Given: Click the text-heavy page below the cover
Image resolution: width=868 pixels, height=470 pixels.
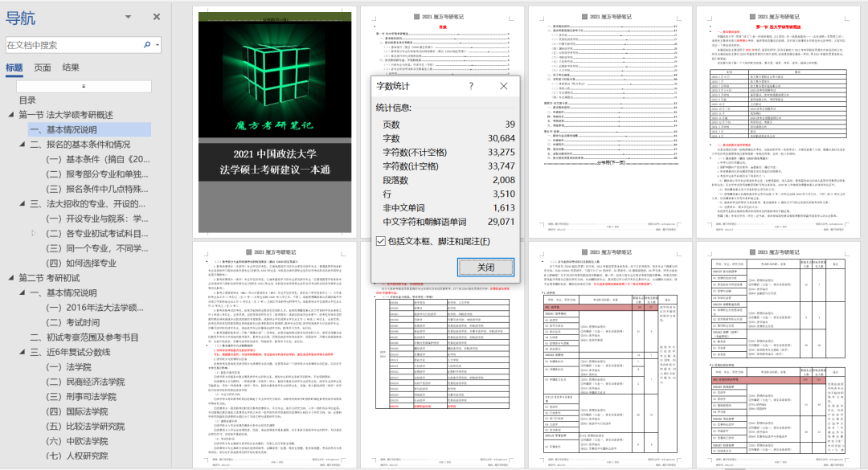Looking at the screenshot, I should click(275, 354).
